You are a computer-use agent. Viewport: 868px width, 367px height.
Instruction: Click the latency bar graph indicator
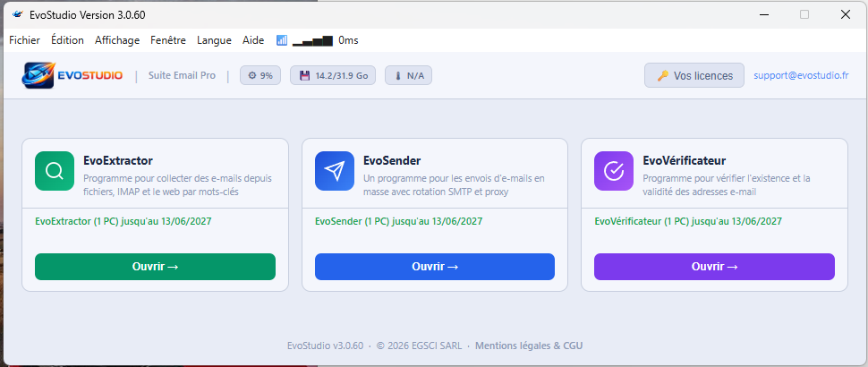(313, 41)
